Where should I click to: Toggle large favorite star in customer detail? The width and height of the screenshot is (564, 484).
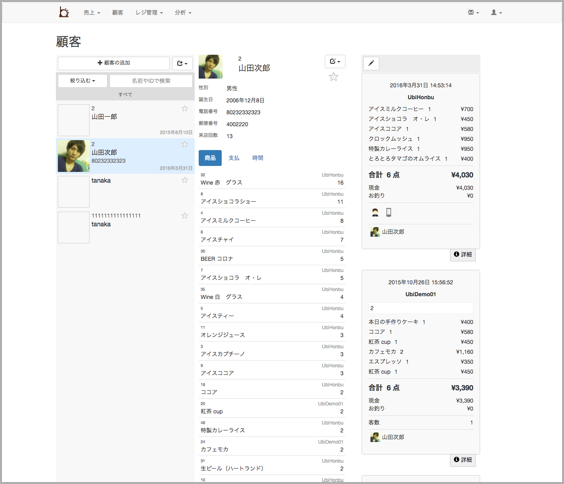tap(333, 77)
